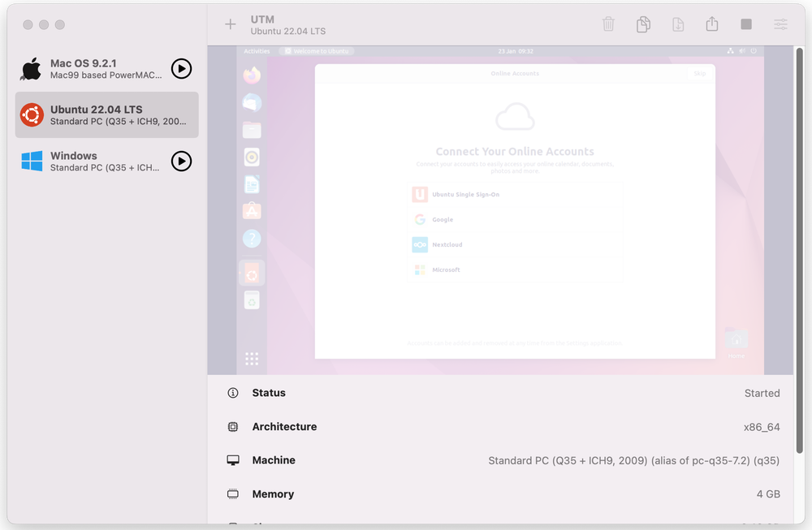The height and width of the screenshot is (530, 812).
Task: Click Firefox icon in Ubuntu dock preview
Action: (x=252, y=75)
